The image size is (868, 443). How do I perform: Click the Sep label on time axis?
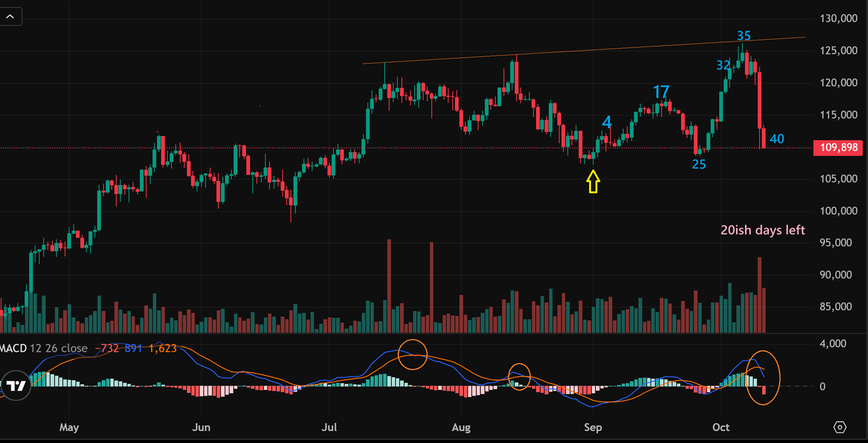tap(593, 427)
